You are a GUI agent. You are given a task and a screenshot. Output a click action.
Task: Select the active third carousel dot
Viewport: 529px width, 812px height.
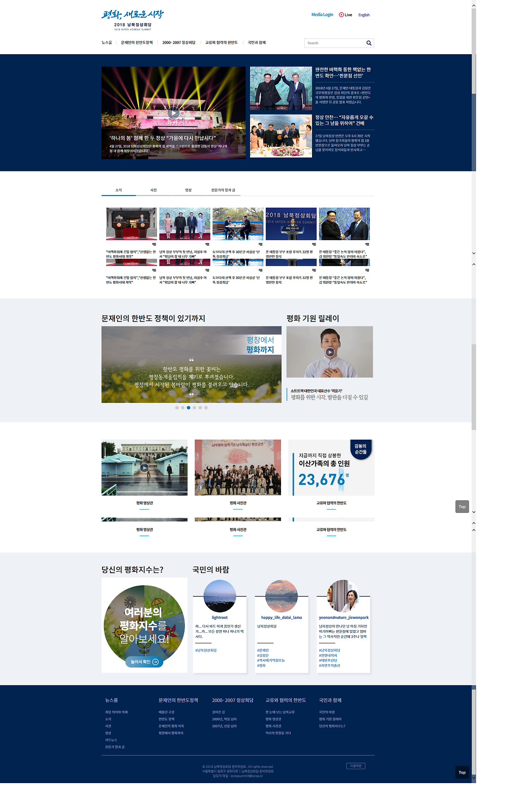click(188, 407)
